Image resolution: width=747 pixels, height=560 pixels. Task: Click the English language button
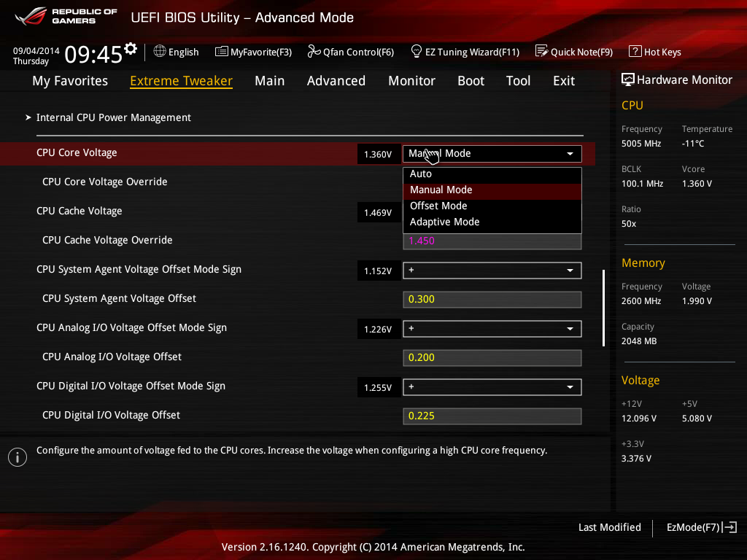[x=177, y=52]
